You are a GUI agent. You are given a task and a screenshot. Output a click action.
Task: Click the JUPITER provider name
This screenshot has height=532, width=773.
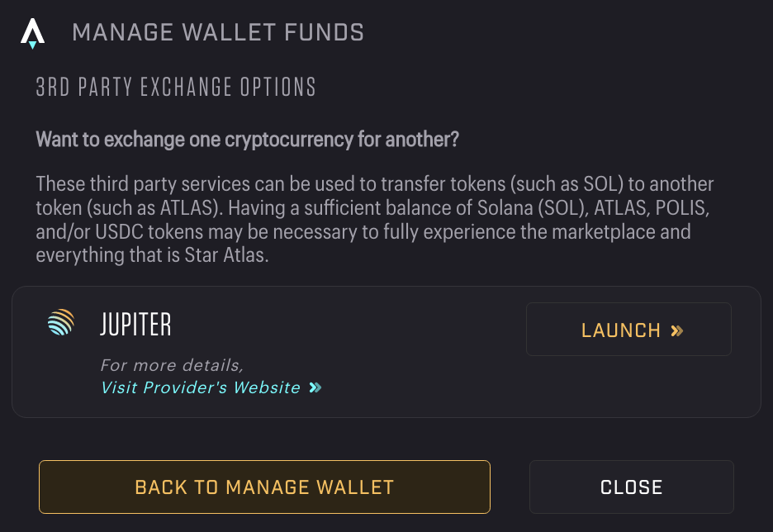pos(135,325)
